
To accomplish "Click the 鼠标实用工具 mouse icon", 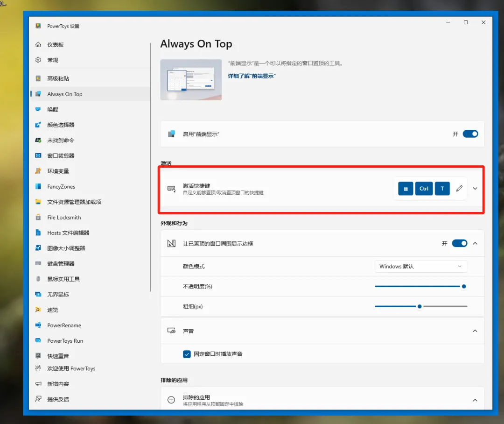I will 38,279.
